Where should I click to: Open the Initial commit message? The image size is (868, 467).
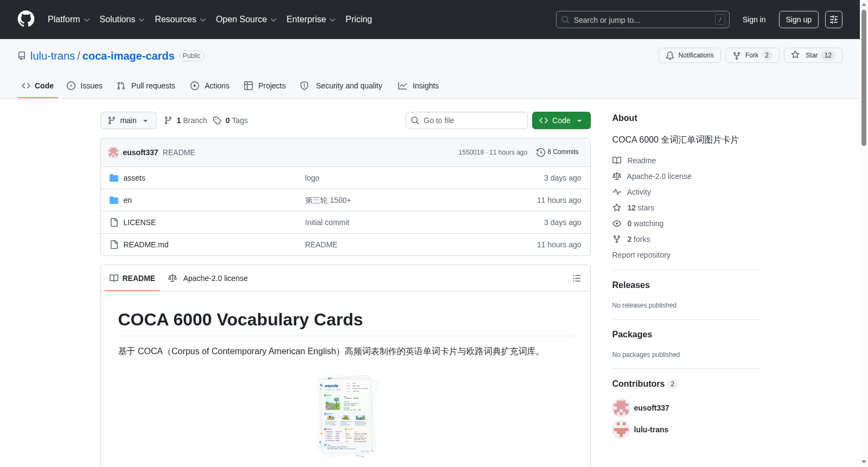327,222
